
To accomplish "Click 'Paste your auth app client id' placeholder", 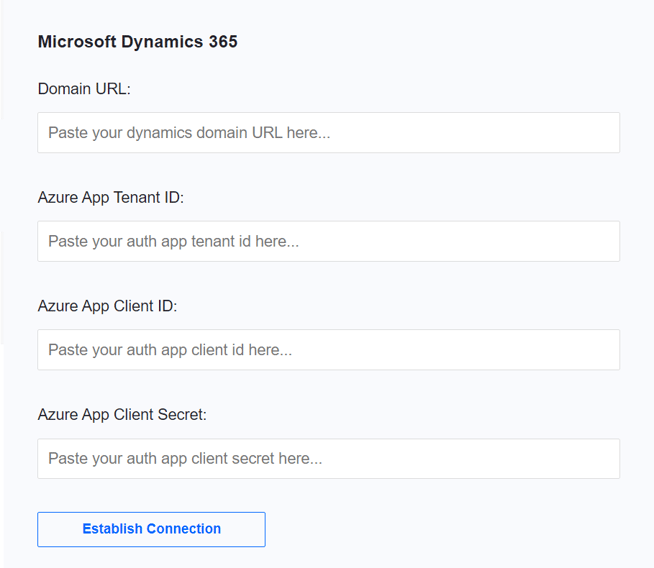I will pos(170,350).
